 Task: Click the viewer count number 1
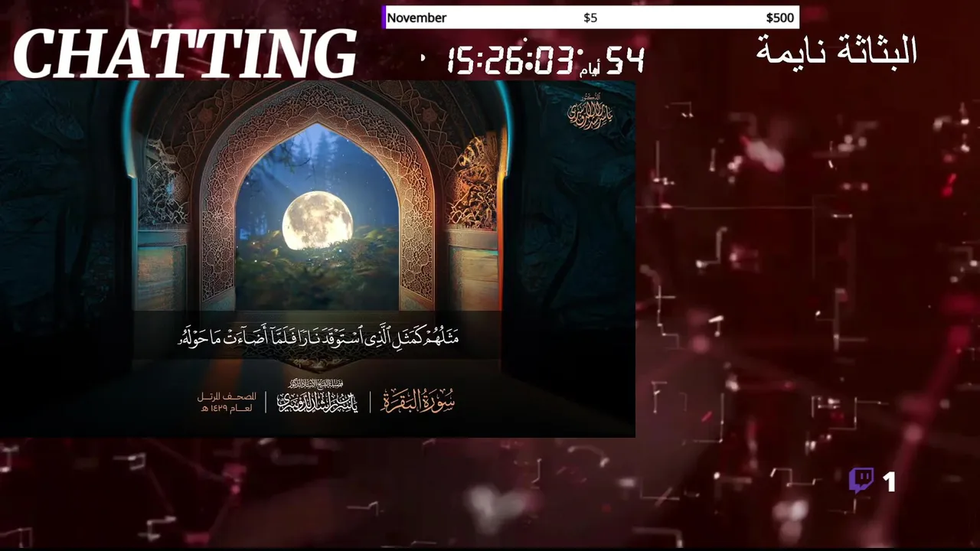tap(889, 481)
